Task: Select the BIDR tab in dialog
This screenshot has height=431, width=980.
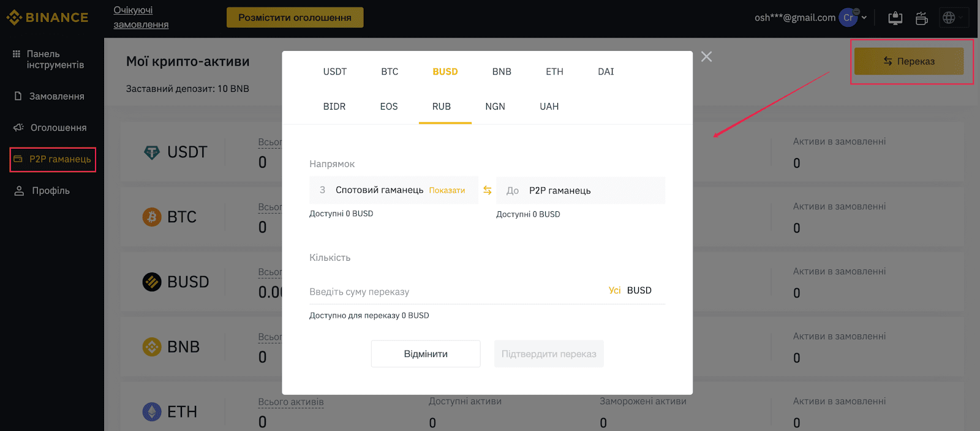Action: (334, 107)
